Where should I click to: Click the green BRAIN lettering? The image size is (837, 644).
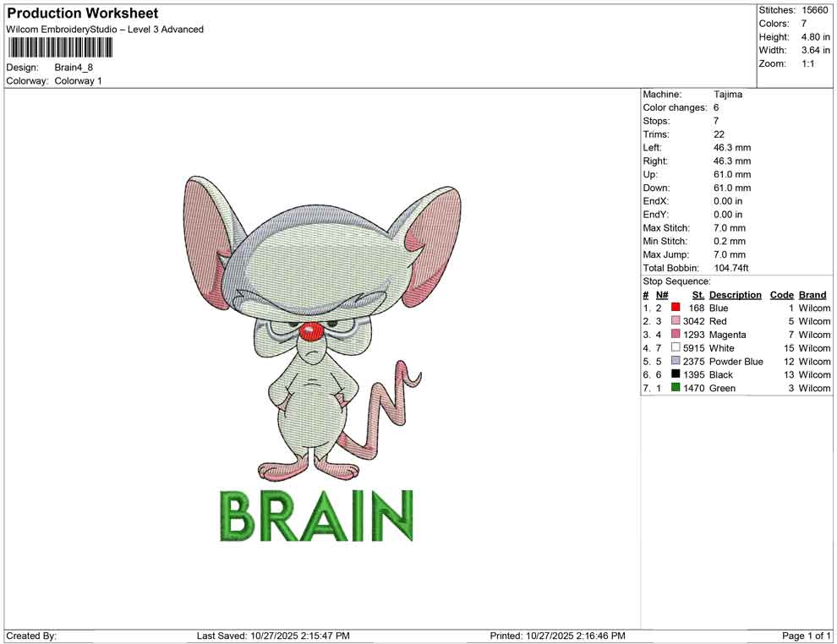[316, 516]
